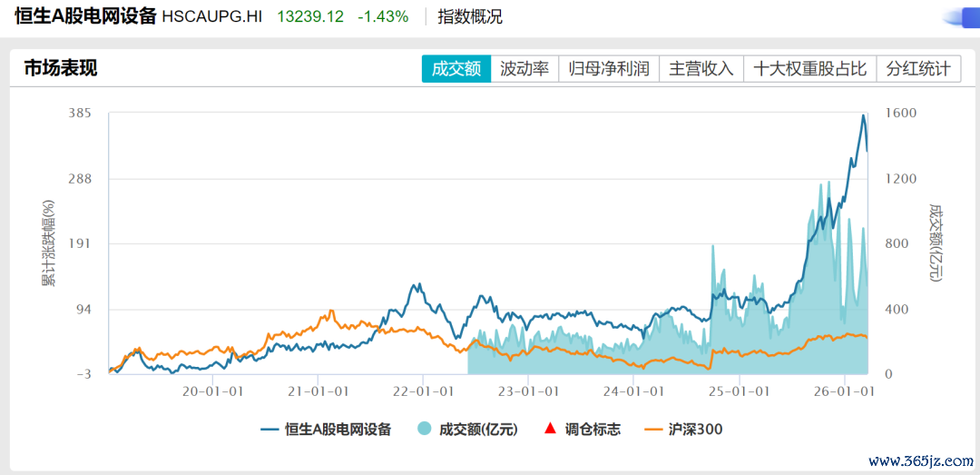The width and height of the screenshot is (980, 475).
Task: Click the index name 恒生A股电网设备 title
Action: click(85, 17)
